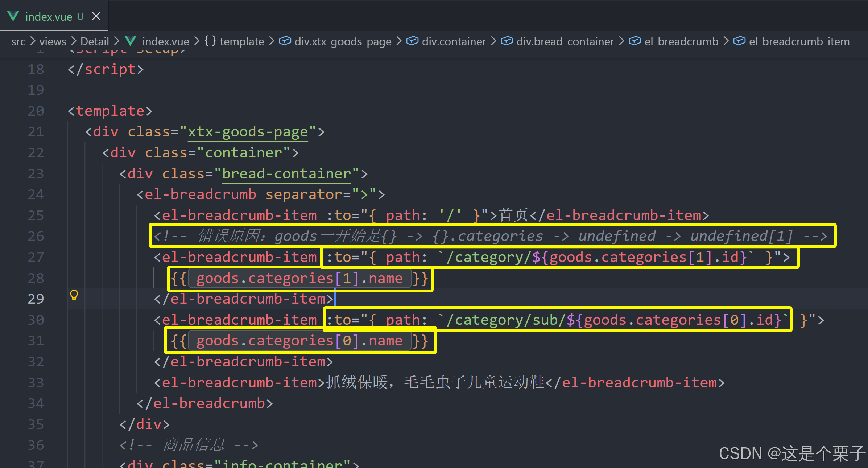Click the bread-container class name link
Viewport: 868px width, 468px height.
(x=286, y=174)
